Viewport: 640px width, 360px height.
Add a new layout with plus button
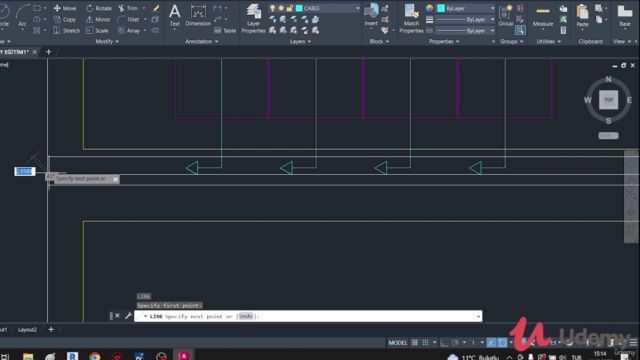point(51,329)
